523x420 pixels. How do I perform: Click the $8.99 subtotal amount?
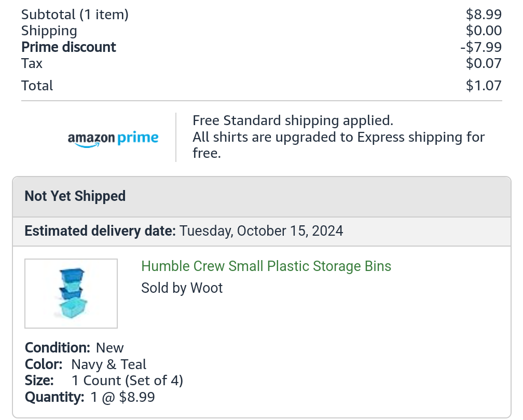coord(484,15)
